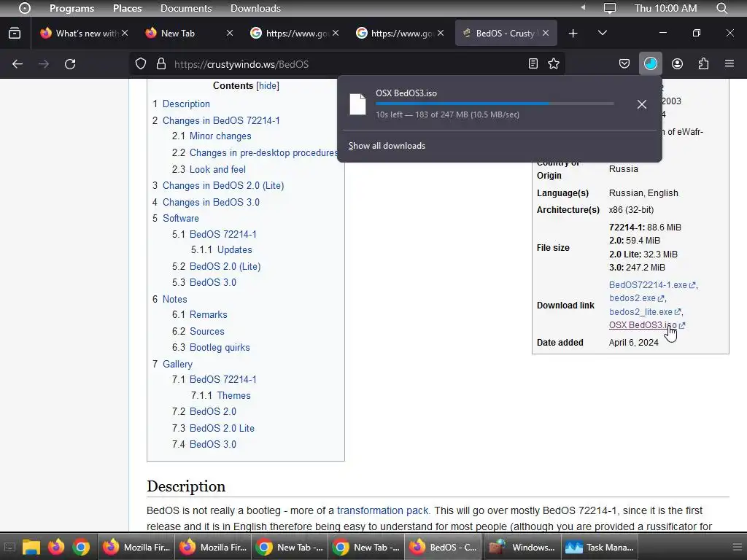Click the Firefox back arrow button
The height and width of the screenshot is (560, 747).
pos(18,64)
